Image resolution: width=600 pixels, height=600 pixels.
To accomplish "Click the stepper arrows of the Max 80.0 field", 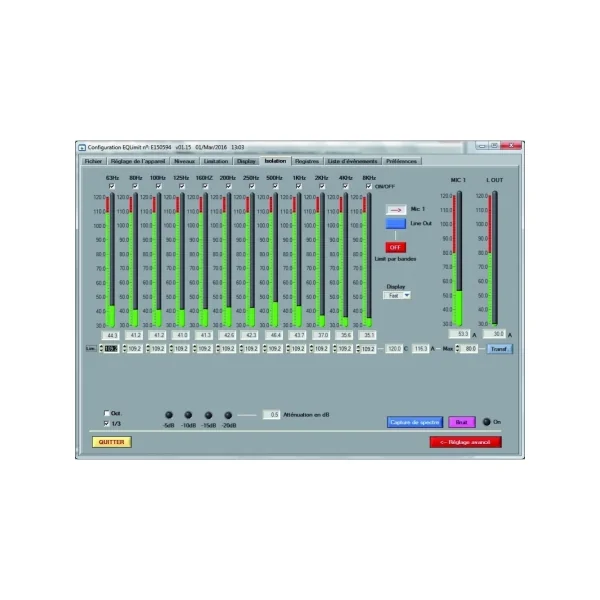I will (457, 349).
